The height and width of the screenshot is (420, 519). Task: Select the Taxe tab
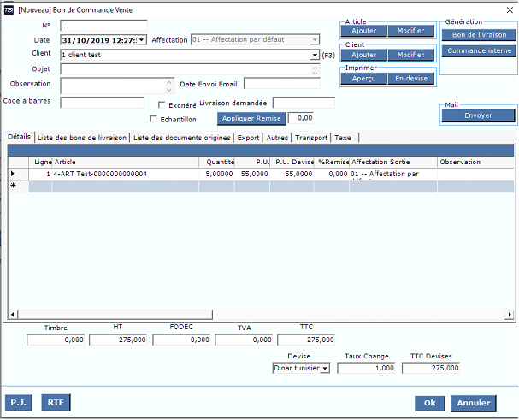tap(342, 137)
